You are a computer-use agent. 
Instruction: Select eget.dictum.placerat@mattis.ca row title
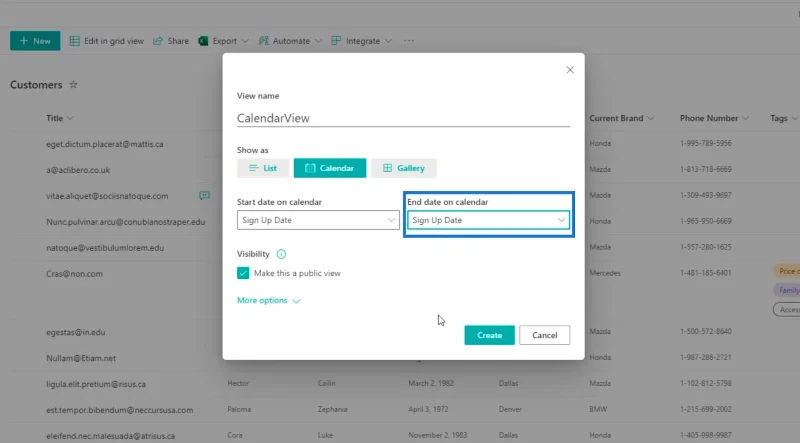pos(105,144)
